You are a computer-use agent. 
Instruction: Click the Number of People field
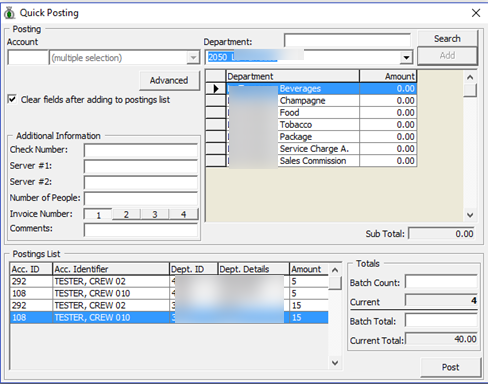click(141, 198)
